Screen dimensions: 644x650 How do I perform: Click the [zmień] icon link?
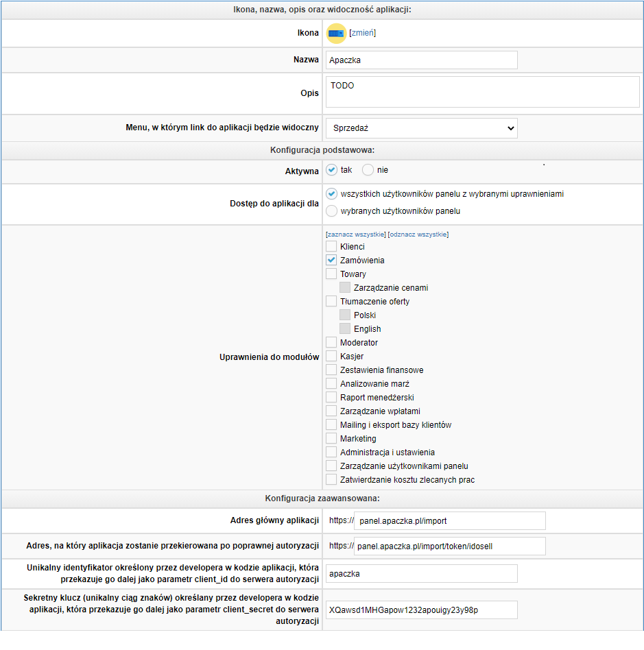363,33
